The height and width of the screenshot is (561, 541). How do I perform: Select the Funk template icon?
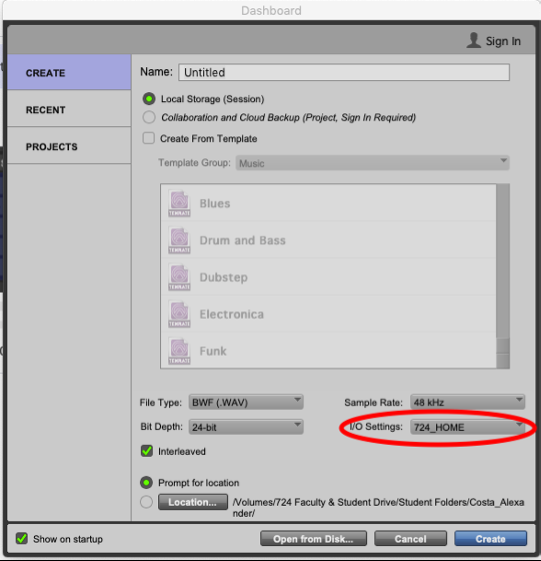pyautogui.click(x=179, y=351)
